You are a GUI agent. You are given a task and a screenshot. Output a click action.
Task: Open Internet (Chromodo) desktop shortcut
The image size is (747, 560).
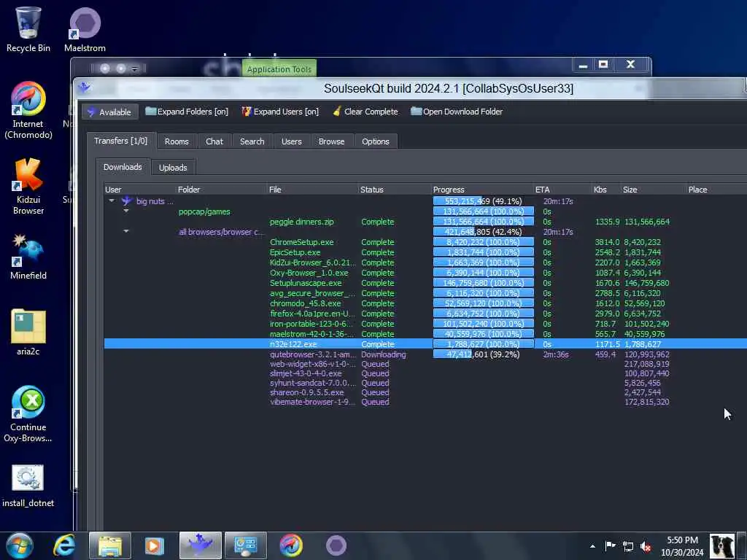(28, 111)
